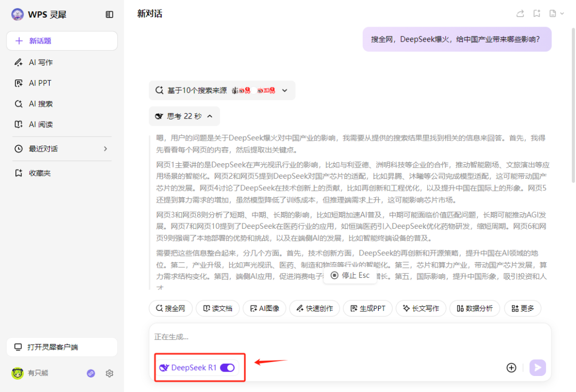Open AI 阅读 from the sidebar
This screenshot has width=576, height=392.
click(x=34, y=124)
